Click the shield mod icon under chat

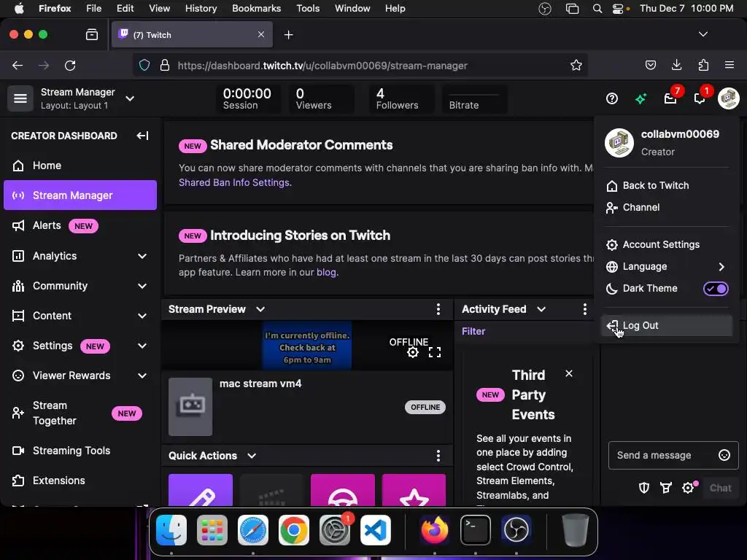pos(644,488)
